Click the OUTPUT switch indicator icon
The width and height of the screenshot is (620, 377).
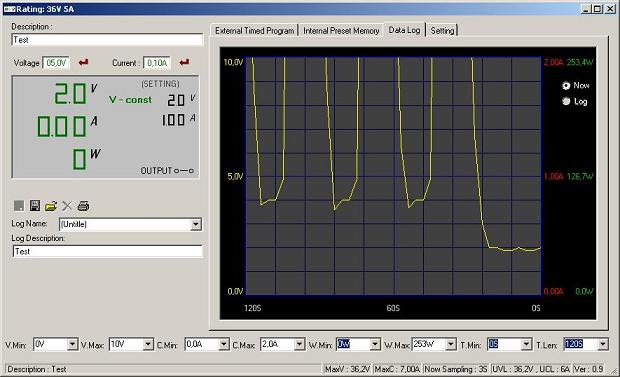click(x=184, y=171)
